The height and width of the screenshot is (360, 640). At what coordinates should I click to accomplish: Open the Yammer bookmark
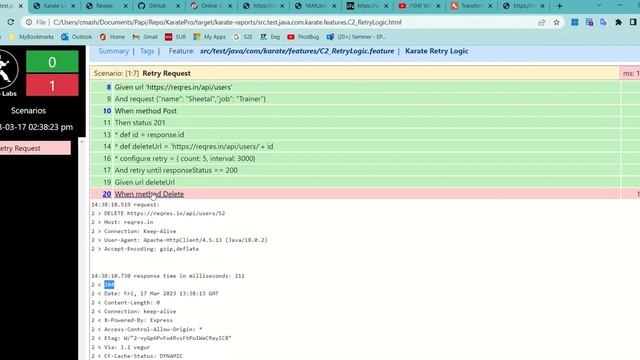[x=356, y=37]
